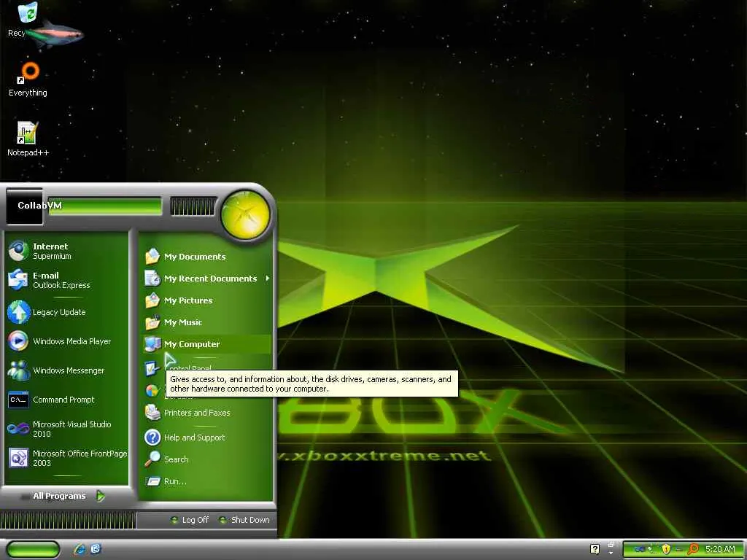Launch Internet Explorer from Quick Launch
The image size is (747, 560).
click(80, 549)
